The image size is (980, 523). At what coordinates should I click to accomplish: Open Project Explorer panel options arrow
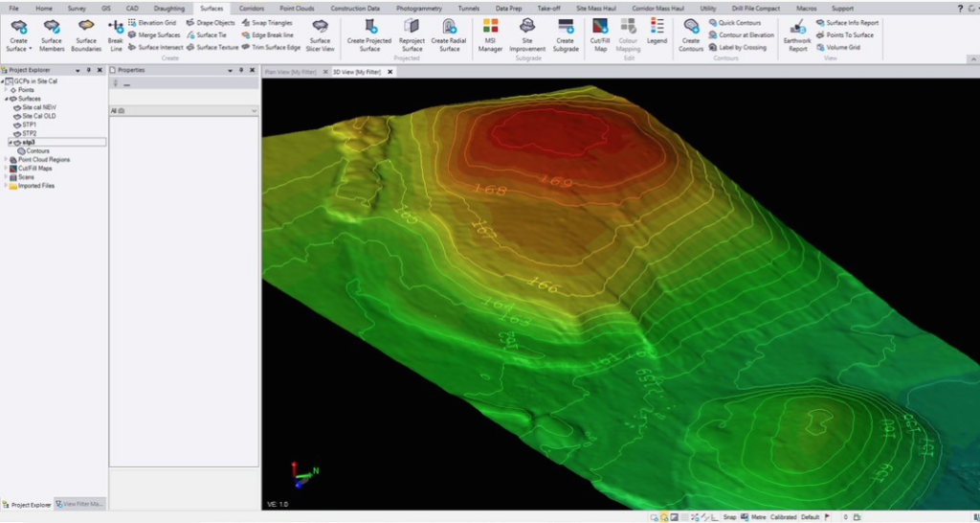pyautogui.click(x=78, y=71)
